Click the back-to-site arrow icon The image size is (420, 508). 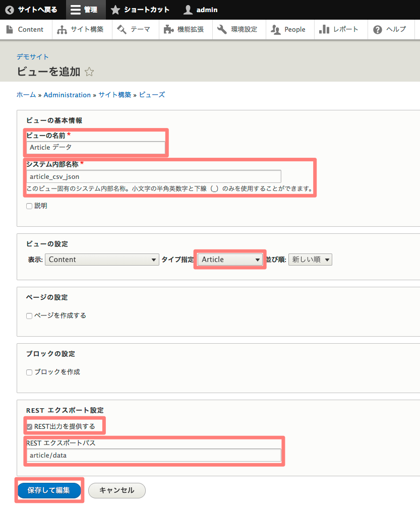pos(10,10)
